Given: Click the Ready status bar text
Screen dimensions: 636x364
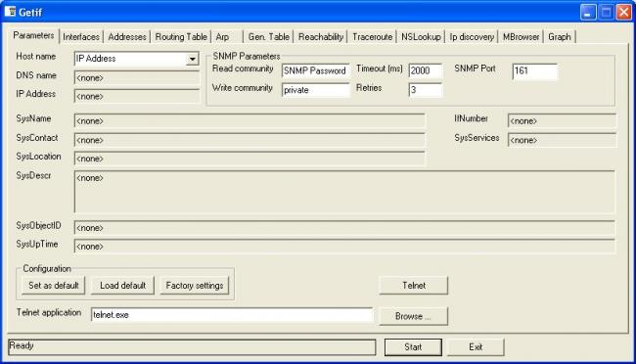Looking at the screenshot, I should [22, 345].
